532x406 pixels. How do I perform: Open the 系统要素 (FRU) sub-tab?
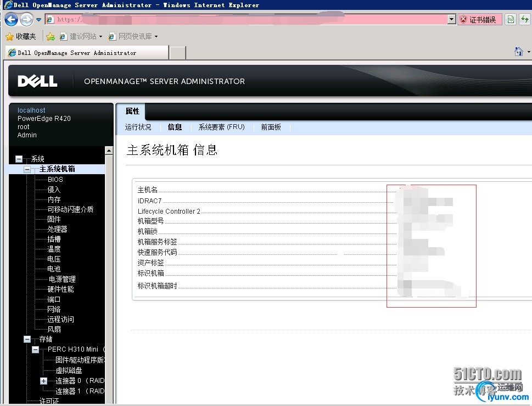click(x=222, y=127)
